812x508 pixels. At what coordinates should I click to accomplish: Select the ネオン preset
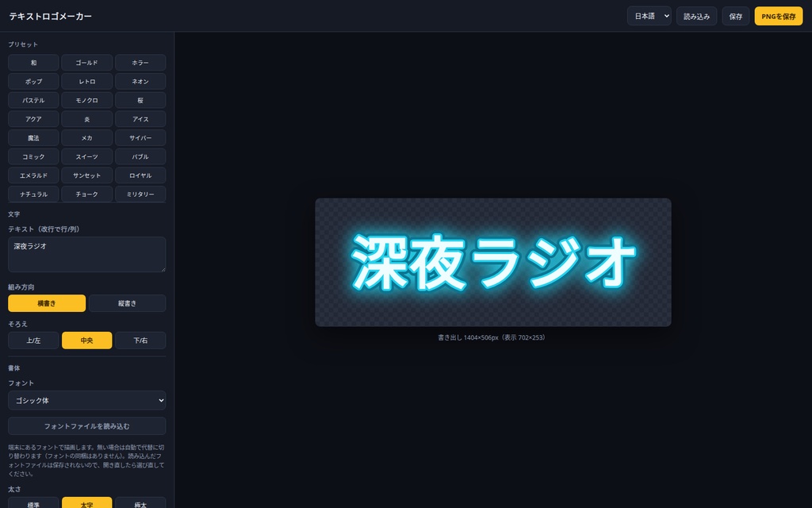(140, 82)
